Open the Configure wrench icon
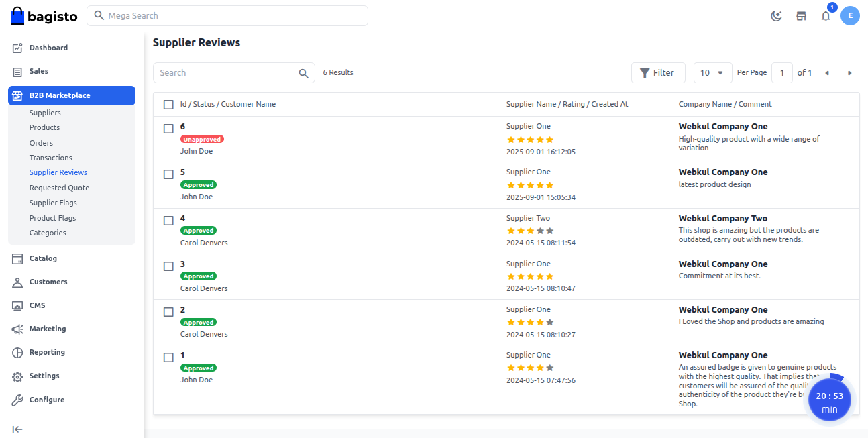868x438 pixels. point(17,399)
